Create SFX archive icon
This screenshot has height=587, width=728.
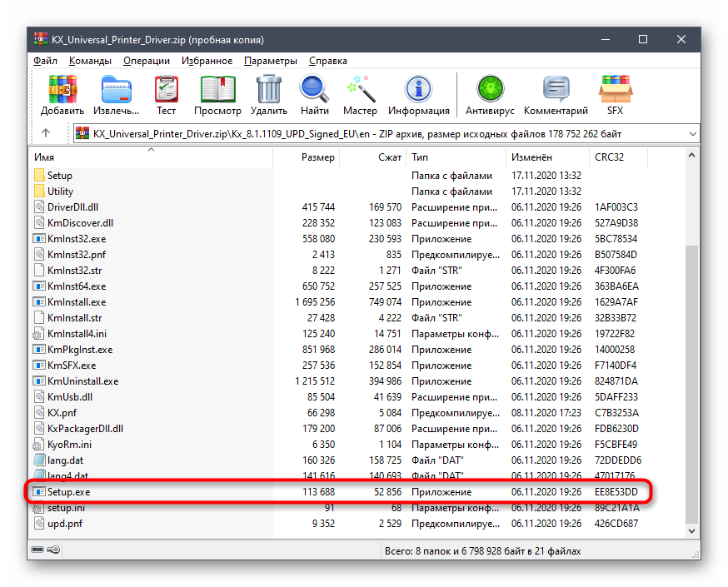(616, 89)
